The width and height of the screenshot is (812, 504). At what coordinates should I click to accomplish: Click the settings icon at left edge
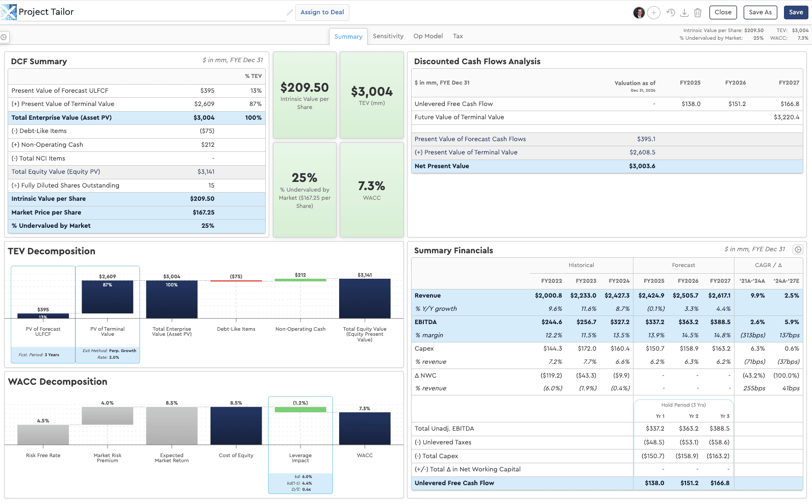[4, 37]
